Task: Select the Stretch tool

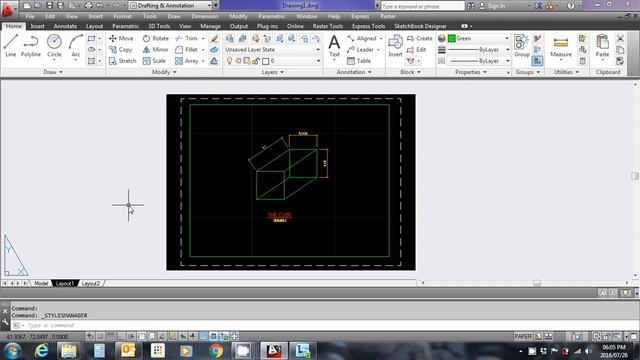Action: (x=122, y=61)
